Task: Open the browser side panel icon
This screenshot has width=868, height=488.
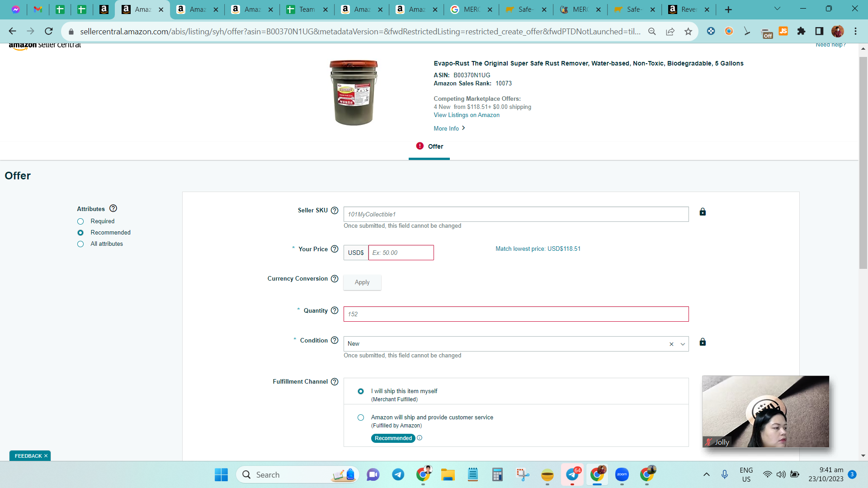Action: pos(819,31)
